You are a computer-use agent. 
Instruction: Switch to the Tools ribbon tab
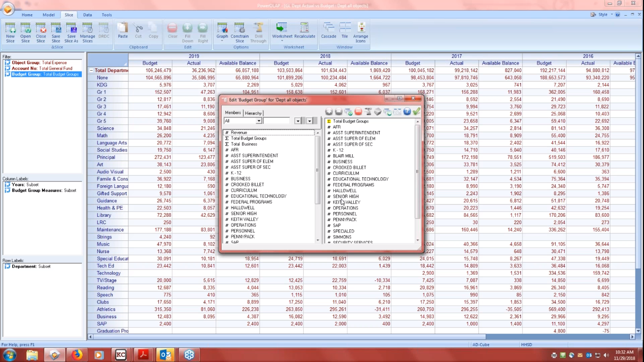107,15
